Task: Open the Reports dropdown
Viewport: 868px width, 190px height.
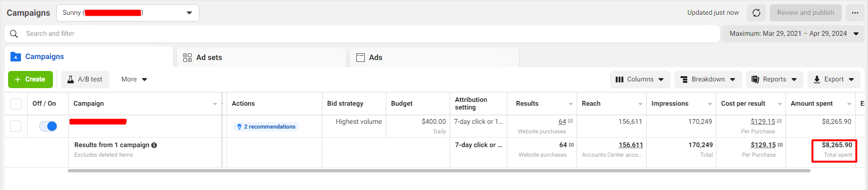Action: [775, 80]
